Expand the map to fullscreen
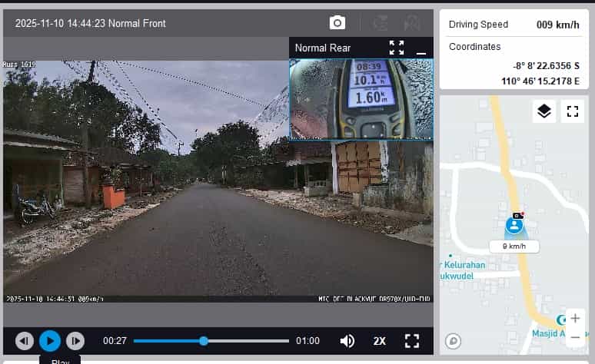This screenshot has height=364, width=595. [572, 111]
